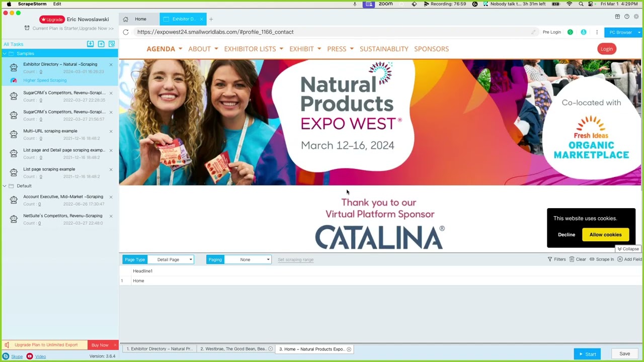The width and height of the screenshot is (644, 362).
Task: Click the red Login button
Action: tap(606, 49)
